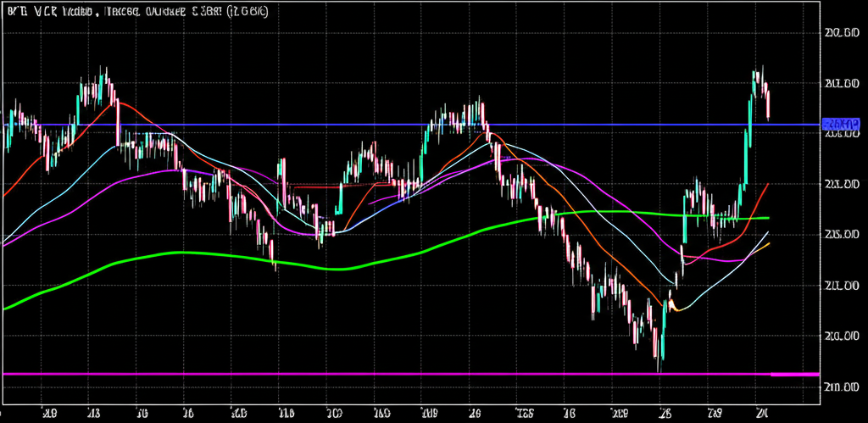
Task: Select the light blue moving average's right endpoint
Action: point(769,231)
